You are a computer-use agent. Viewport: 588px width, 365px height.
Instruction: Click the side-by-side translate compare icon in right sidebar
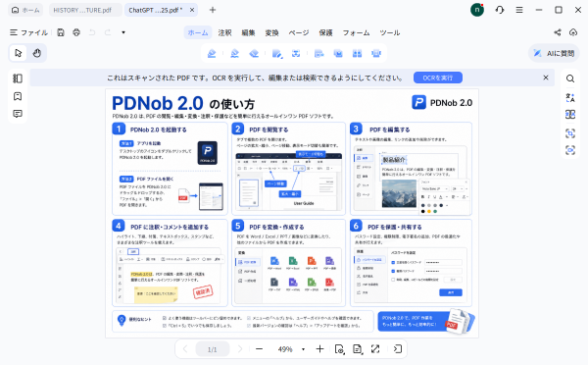[570, 115]
